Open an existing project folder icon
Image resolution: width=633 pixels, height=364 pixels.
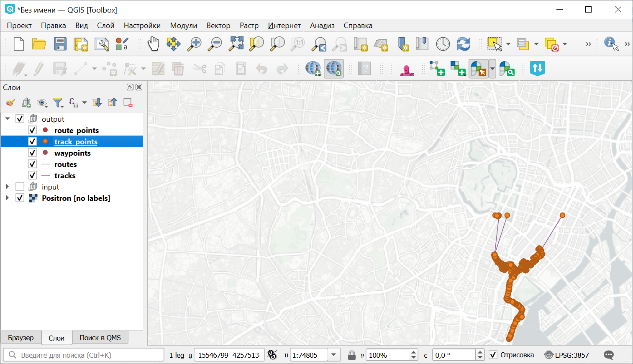click(39, 44)
